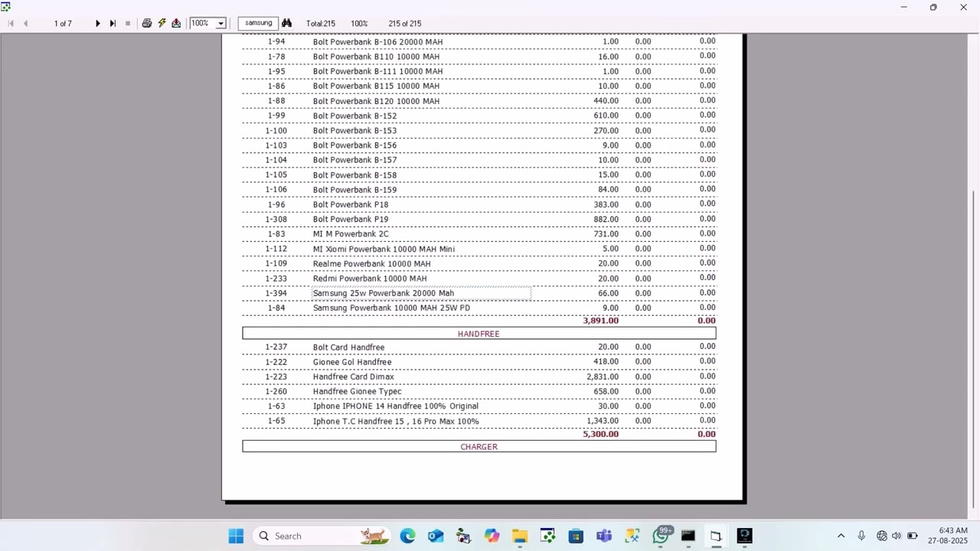This screenshot has height=551, width=980.
Task: Click code 1-394 cell
Action: pos(276,293)
